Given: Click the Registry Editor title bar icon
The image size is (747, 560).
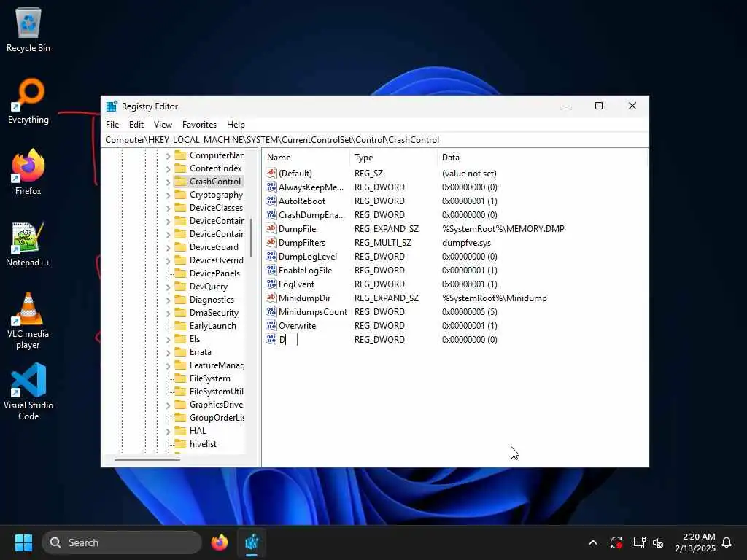Looking at the screenshot, I should point(112,106).
